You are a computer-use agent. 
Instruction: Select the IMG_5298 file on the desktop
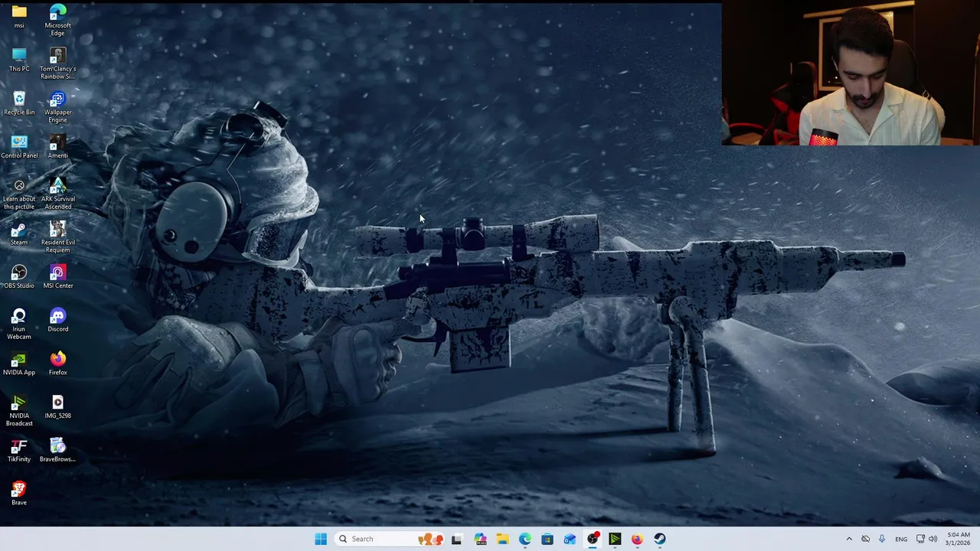tap(57, 407)
